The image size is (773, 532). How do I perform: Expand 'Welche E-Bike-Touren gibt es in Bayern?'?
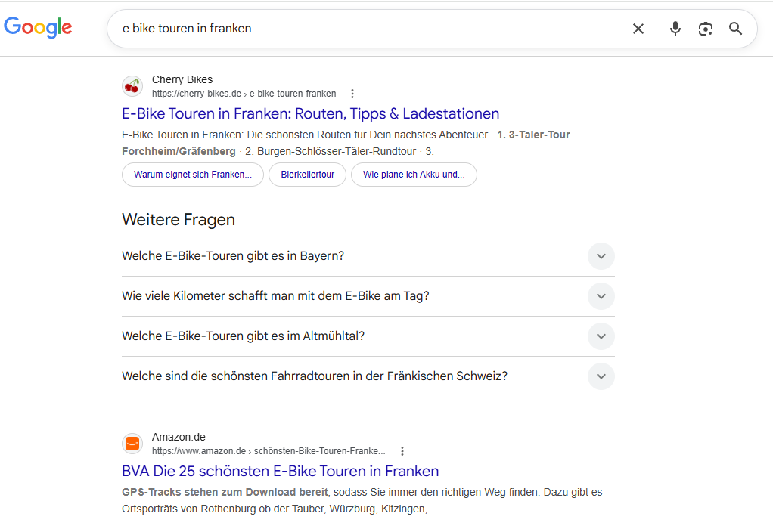click(x=368, y=256)
